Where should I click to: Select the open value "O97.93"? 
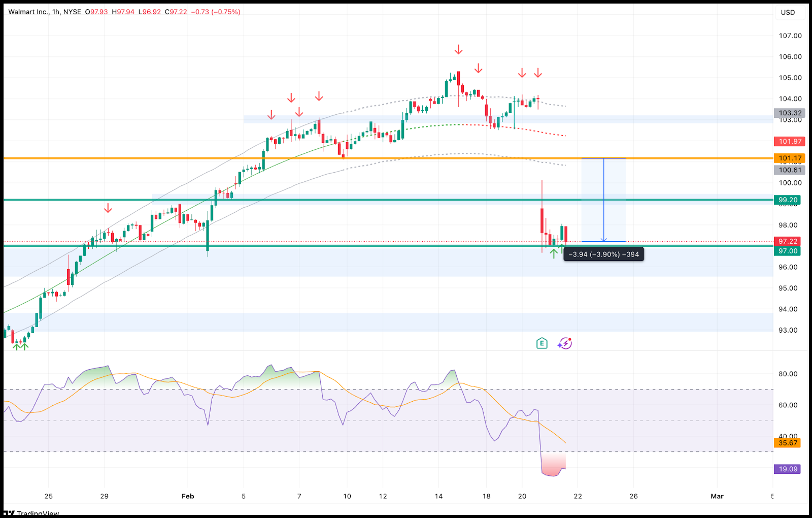(x=96, y=12)
